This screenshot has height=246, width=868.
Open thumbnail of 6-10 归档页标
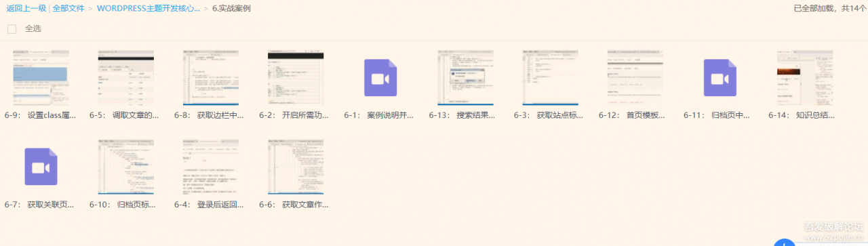coord(125,167)
